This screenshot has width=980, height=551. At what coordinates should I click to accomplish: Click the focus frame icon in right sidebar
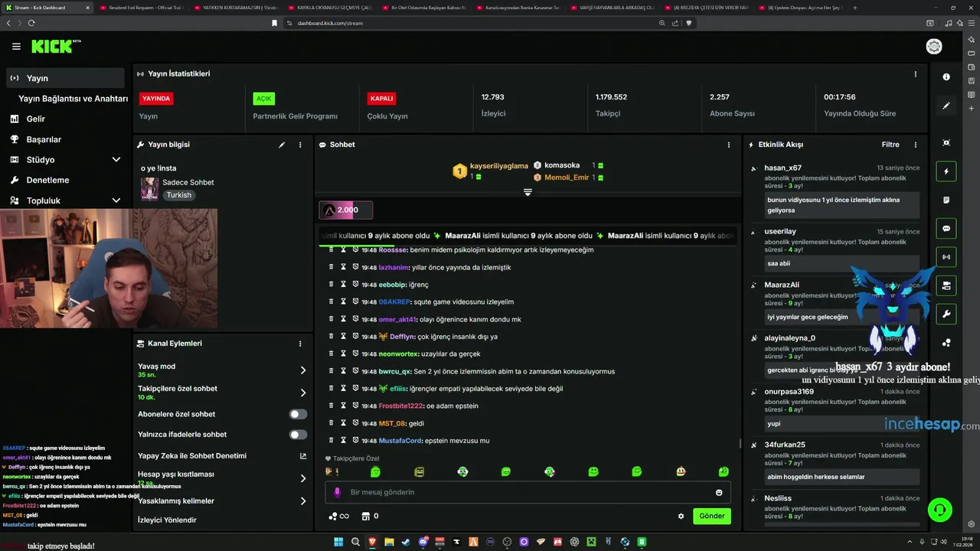point(946,143)
